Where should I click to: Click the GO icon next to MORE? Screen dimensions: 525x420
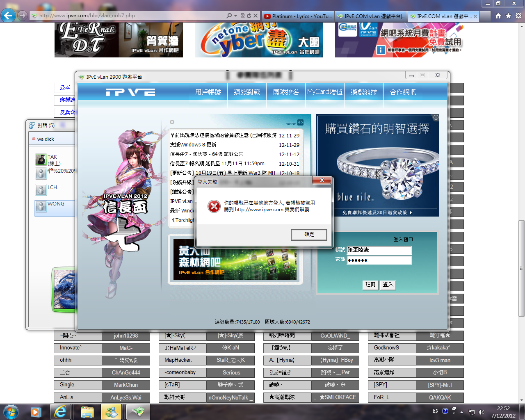click(x=300, y=122)
